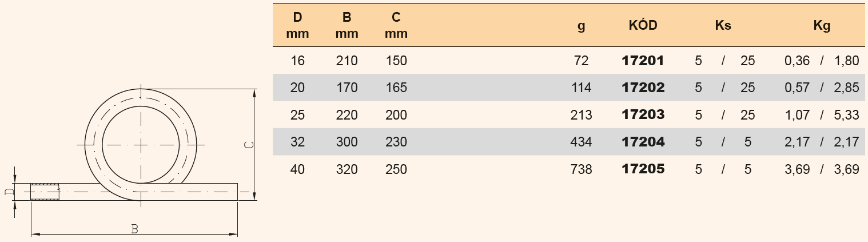
Task: Click the weight value 738
Action: point(581,169)
